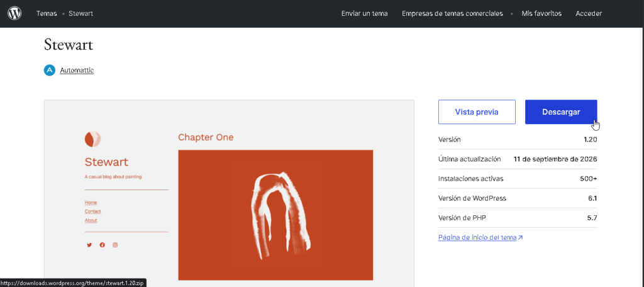Click Chapter One heading in preview
This screenshot has height=287, width=644.
coord(206,137)
